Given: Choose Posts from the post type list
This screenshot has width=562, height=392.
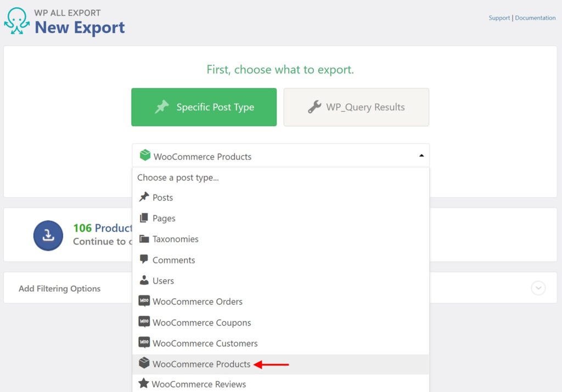Looking at the screenshot, I should (280, 197).
